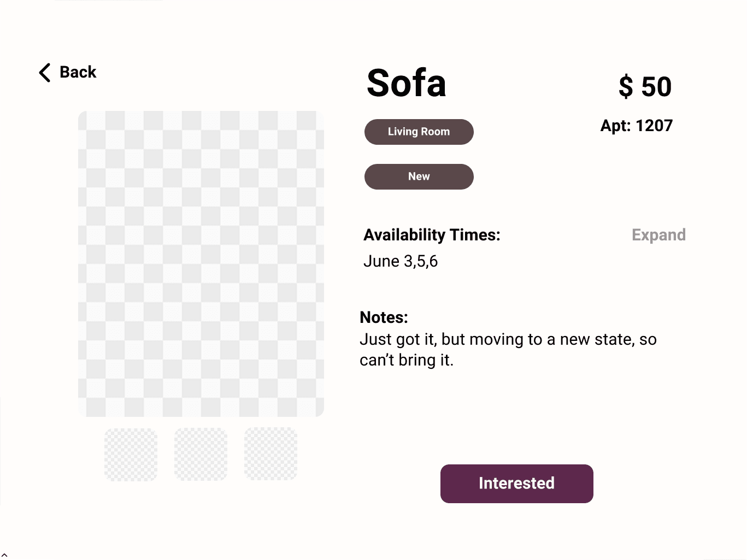
Task: Go back using the Back text label
Action: point(78,72)
